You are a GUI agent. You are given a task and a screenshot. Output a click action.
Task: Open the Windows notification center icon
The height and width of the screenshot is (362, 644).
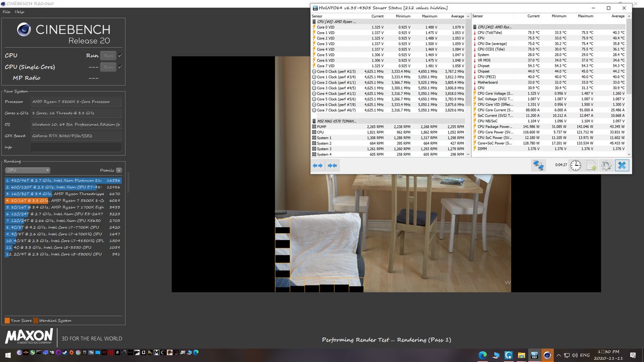point(632,355)
